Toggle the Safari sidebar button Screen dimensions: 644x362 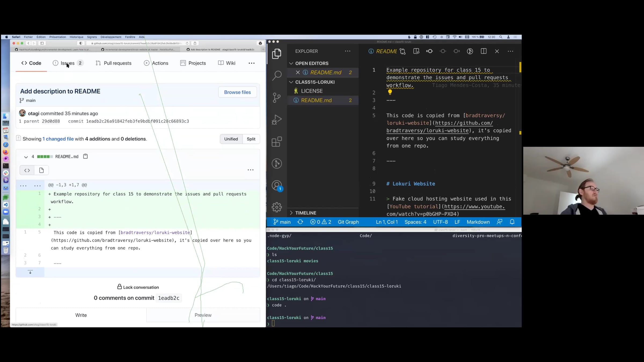tap(42, 43)
